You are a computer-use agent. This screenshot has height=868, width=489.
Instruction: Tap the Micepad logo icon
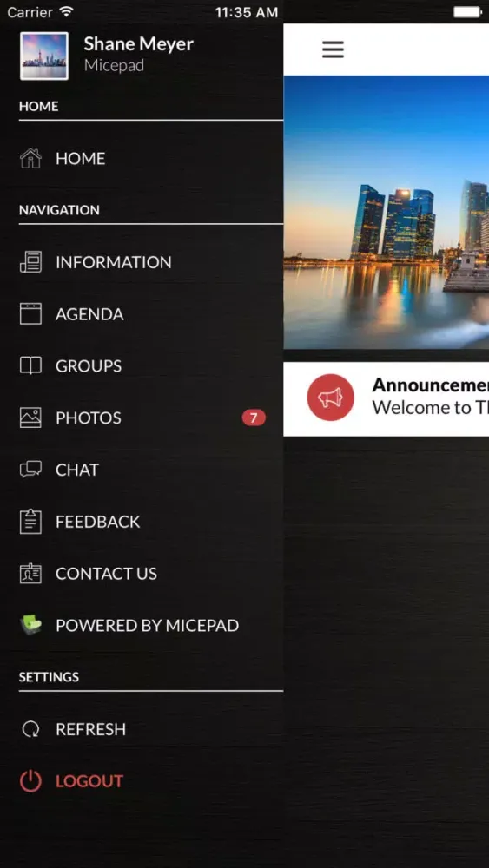tap(30, 625)
